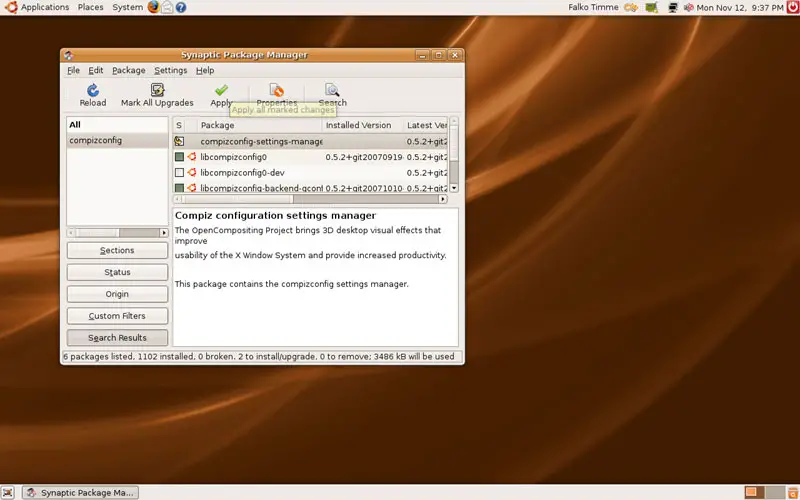Click the package list horizontal scrollbar thumb
800x500 pixels.
point(238,199)
